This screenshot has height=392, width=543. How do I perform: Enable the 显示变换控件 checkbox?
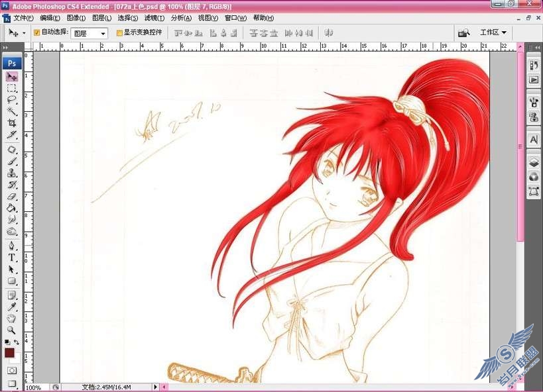point(119,33)
